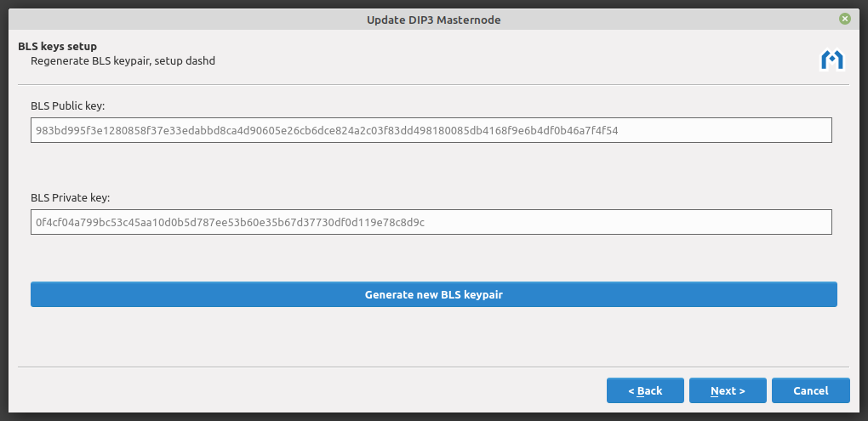Image resolution: width=868 pixels, height=421 pixels.
Task: Click the "BLS Public key:" label
Action: (x=73, y=106)
